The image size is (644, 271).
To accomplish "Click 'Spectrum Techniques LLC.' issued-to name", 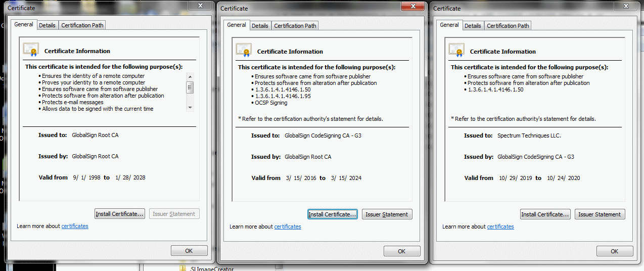I will (529, 135).
